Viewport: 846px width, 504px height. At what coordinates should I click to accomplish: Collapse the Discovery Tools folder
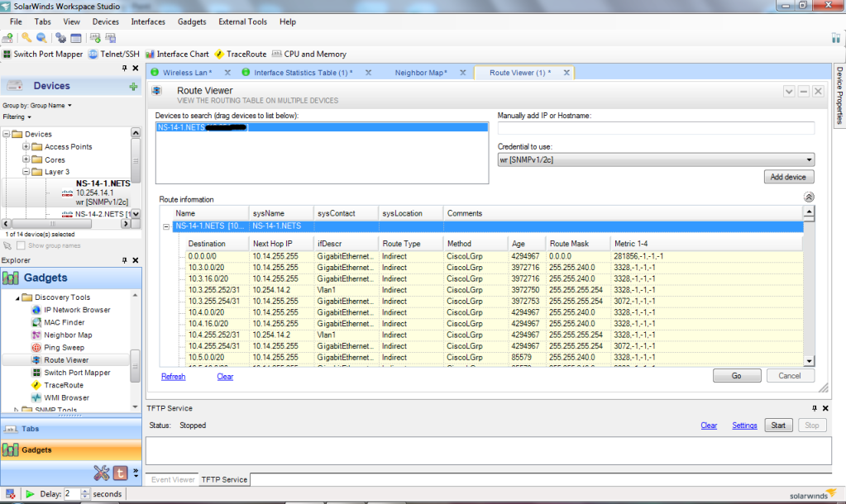click(x=17, y=297)
